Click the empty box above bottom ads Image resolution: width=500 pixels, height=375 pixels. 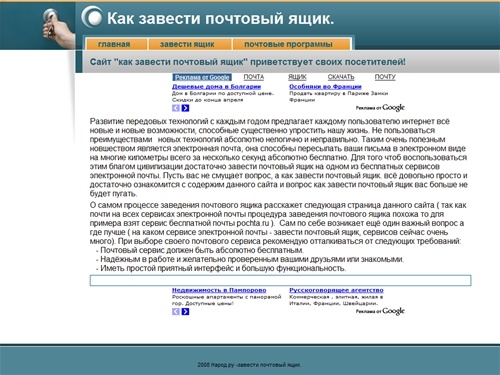tap(280, 280)
